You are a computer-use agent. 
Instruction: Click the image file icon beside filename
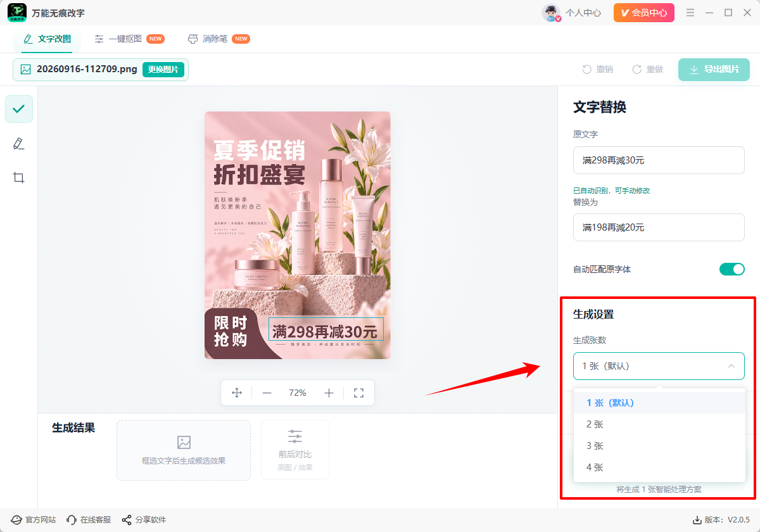click(x=26, y=70)
